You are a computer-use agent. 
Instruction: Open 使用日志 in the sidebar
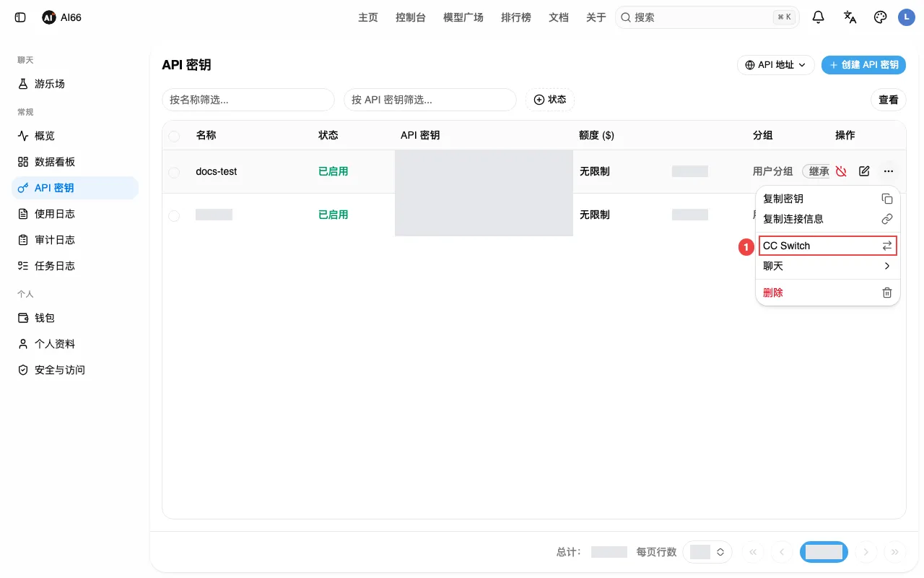pyautogui.click(x=75, y=214)
